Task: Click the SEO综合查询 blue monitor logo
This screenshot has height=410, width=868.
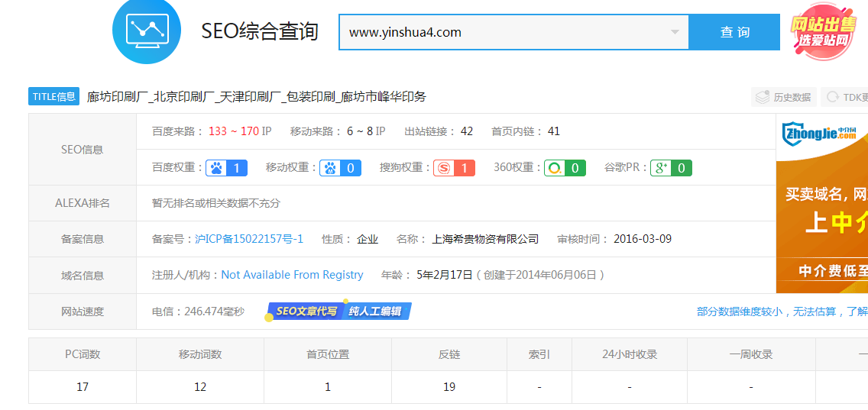Action: click(147, 31)
